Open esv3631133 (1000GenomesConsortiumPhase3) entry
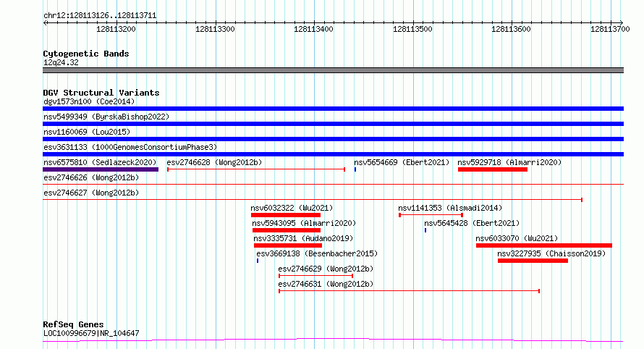This screenshot has width=644, height=349. point(130,147)
